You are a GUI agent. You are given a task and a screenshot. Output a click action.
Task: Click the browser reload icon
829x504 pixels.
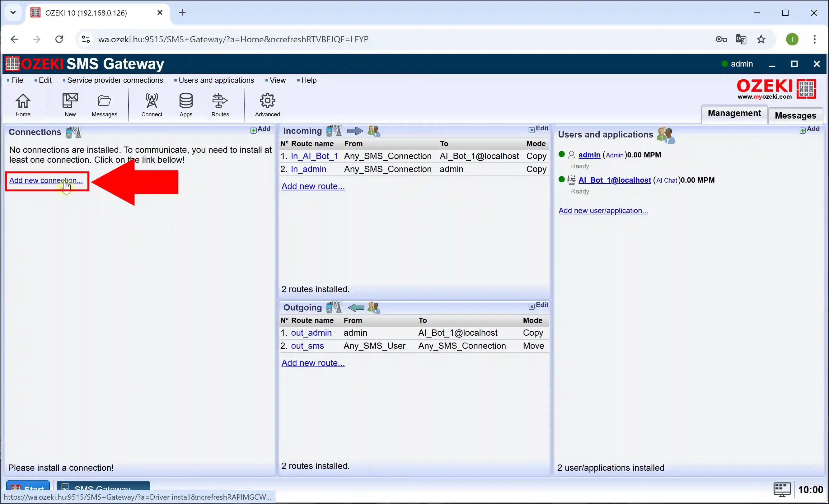pyautogui.click(x=59, y=40)
